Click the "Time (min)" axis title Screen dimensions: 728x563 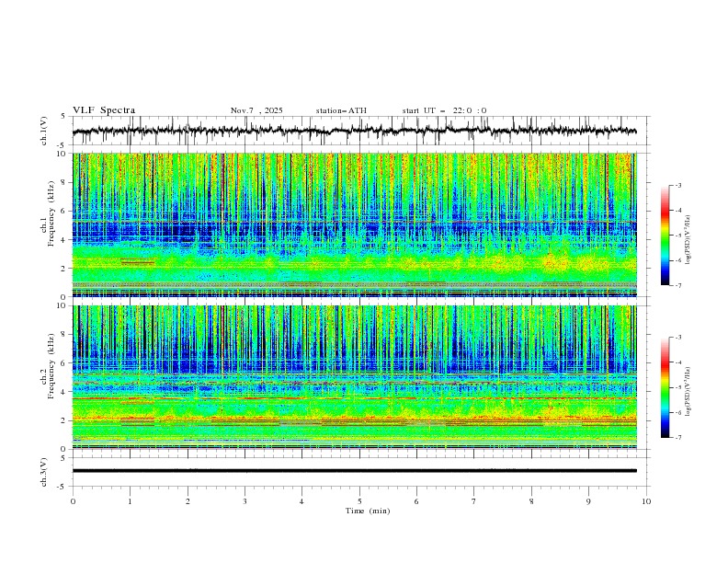tap(368, 511)
